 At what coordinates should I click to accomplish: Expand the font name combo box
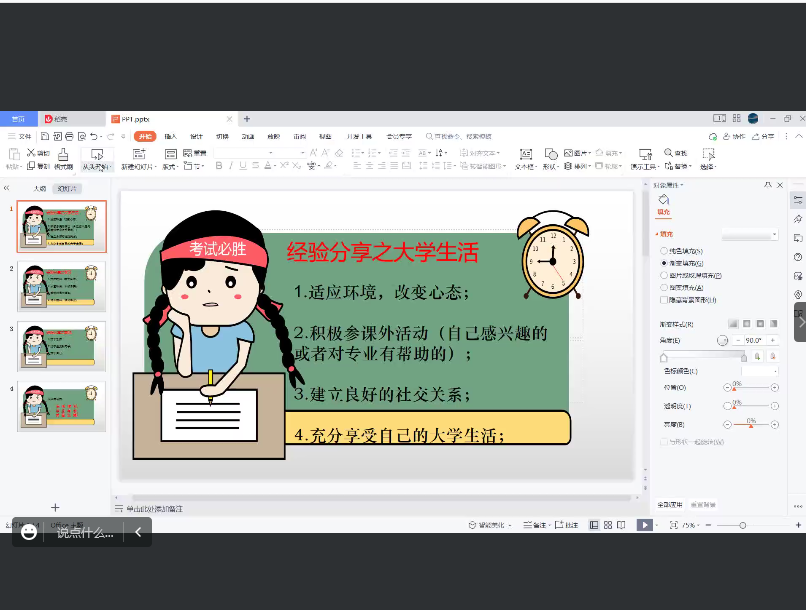[303, 153]
